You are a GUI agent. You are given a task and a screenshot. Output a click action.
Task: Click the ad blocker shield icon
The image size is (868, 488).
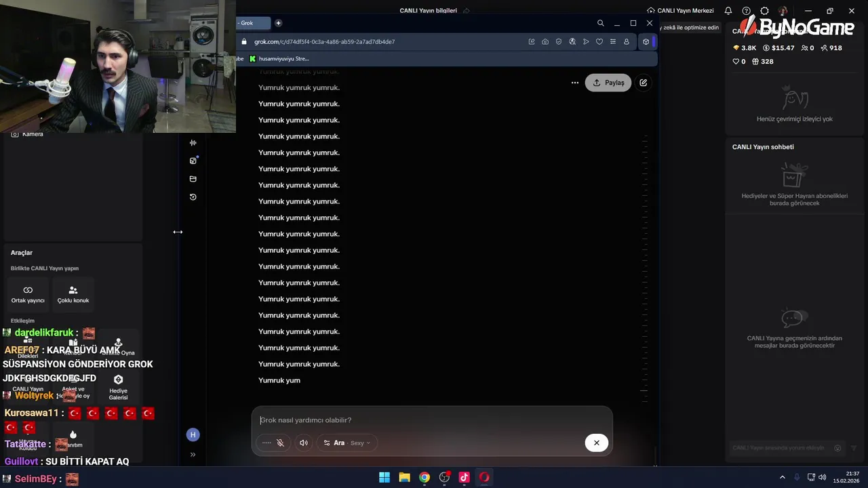pyautogui.click(x=559, y=41)
